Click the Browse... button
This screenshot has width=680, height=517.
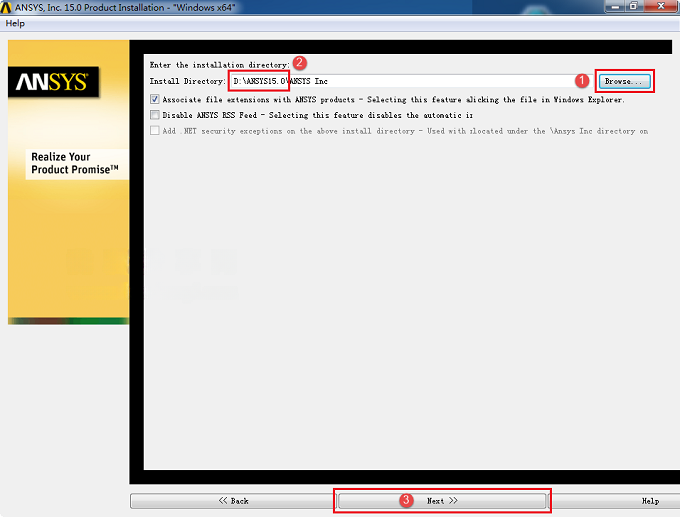[x=624, y=81]
